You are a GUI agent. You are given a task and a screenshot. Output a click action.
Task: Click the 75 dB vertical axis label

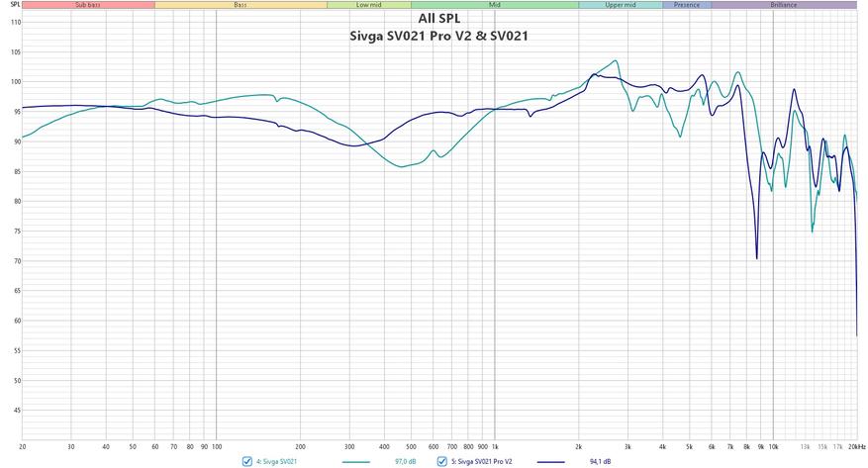[17, 232]
